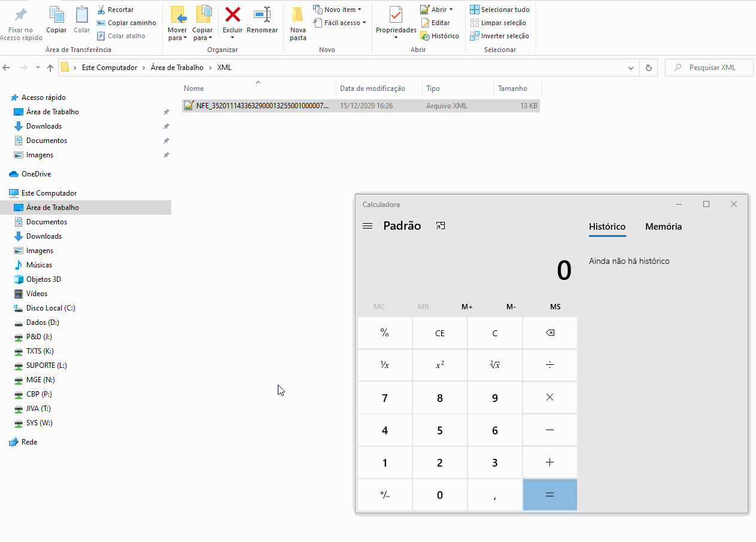756x542 pixels.
Task: Open Vídeos in the navigation pane
Action: pyautogui.click(x=37, y=294)
